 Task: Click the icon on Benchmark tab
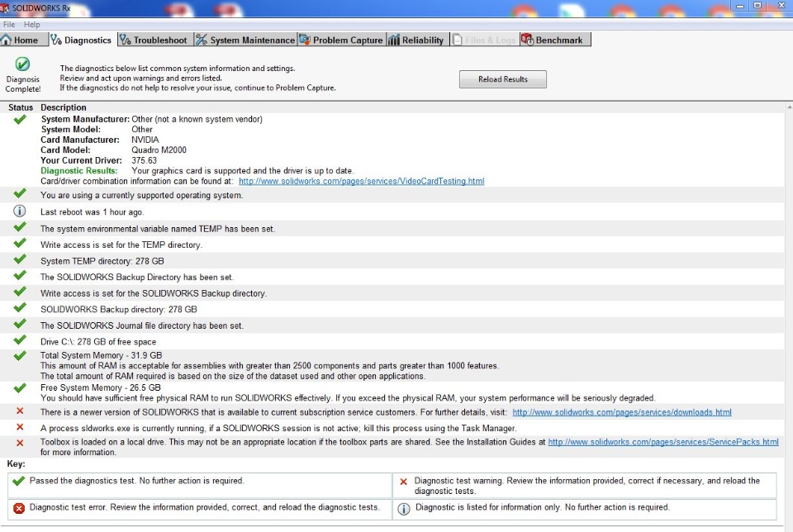[x=527, y=40]
